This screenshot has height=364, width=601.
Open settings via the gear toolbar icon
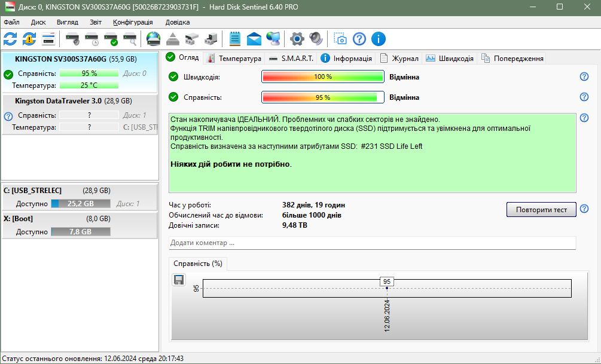(x=297, y=39)
